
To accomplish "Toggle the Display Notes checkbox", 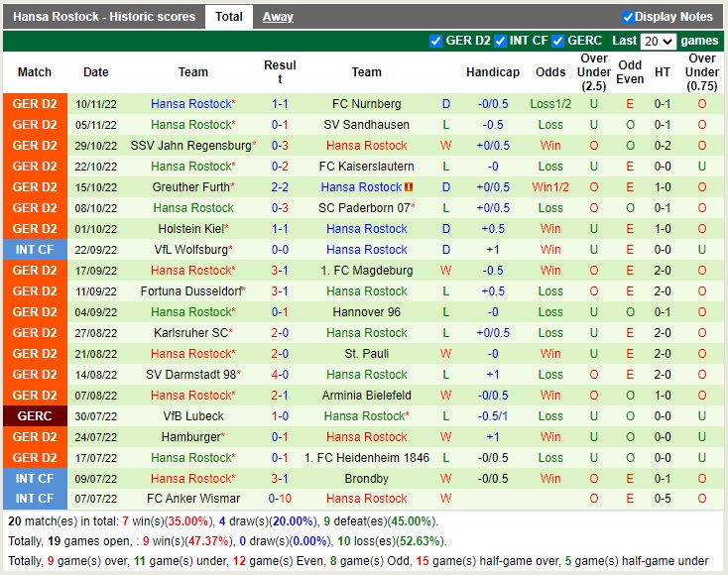I will pos(628,17).
